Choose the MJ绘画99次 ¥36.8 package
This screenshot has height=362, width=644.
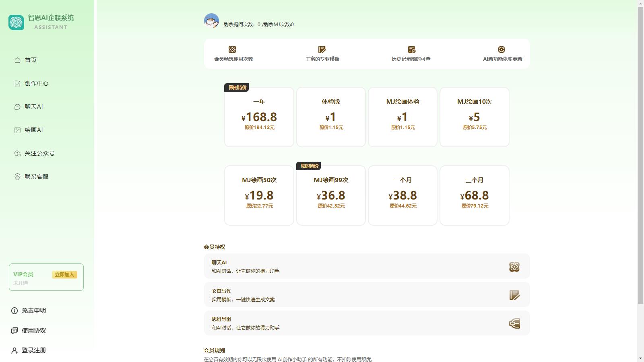coord(331,195)
